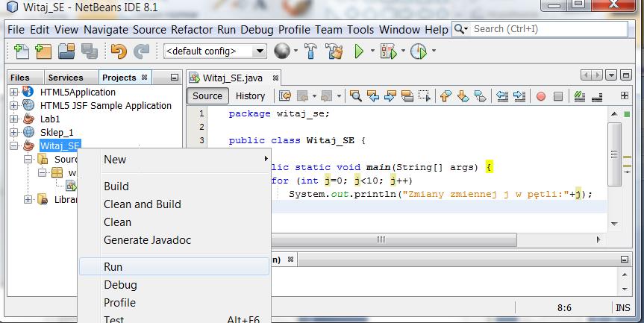Open the New submenu in context menu
The image size is (644, 323).
tap(174, 159)
